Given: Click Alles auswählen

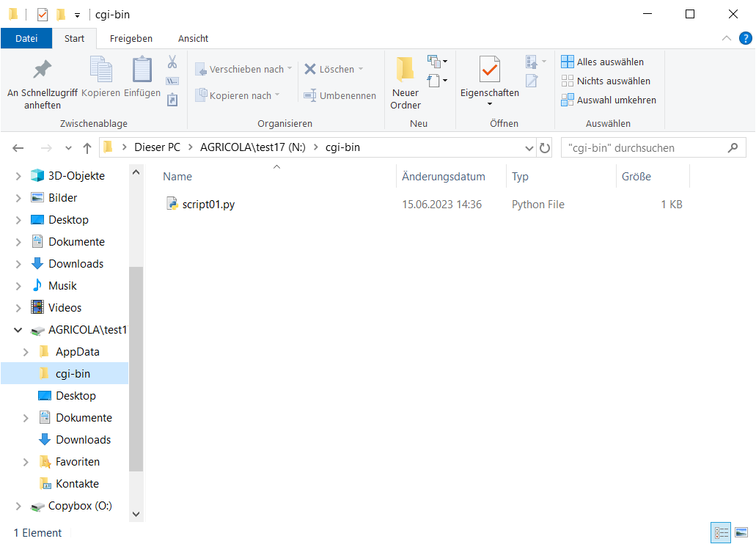Looking at the screenshot, I should coord(602,62).
